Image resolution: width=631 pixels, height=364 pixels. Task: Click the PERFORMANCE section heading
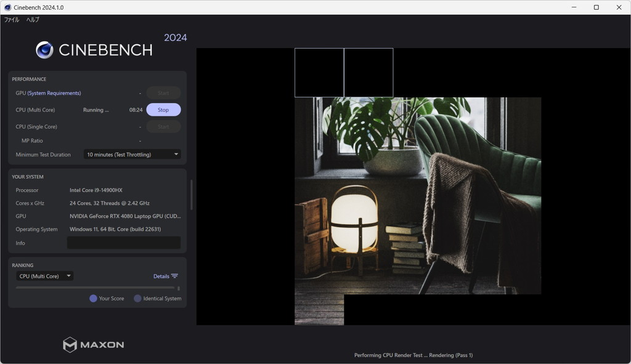point(29,79)
